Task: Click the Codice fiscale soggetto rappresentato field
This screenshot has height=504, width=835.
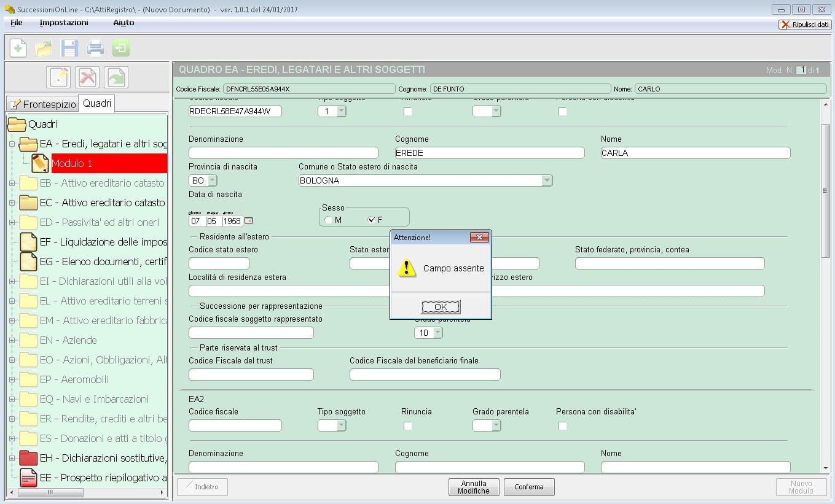Action: [x=251, y=333]
